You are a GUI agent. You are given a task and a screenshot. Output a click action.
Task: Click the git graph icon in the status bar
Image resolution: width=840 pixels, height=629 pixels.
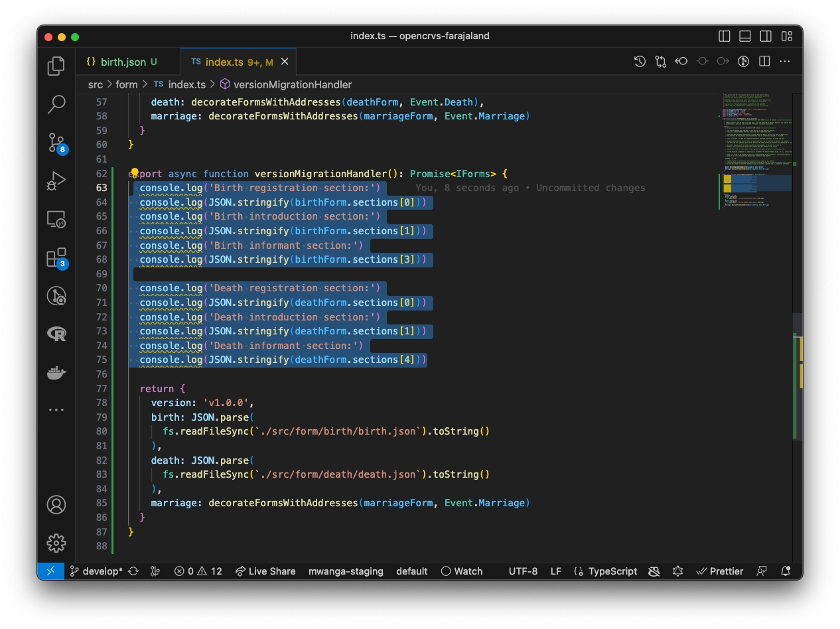155,571
